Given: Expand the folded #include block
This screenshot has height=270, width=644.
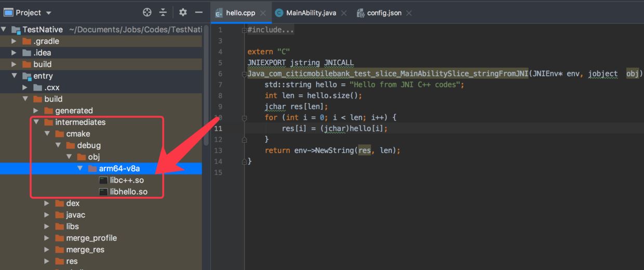Looking at the screenshot, I should 245,30.
